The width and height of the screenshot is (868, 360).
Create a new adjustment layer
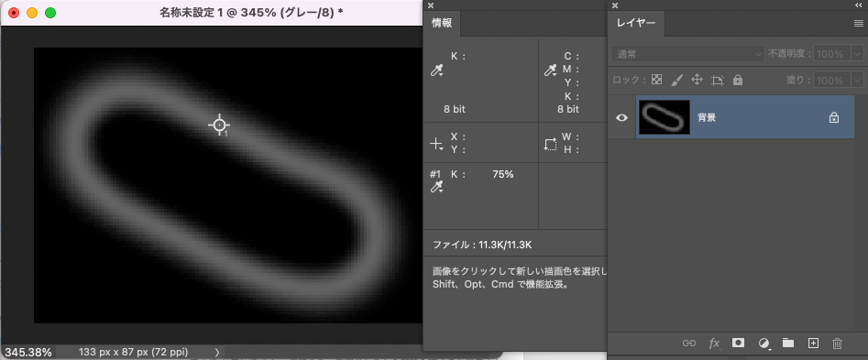(x=764, y=344)
